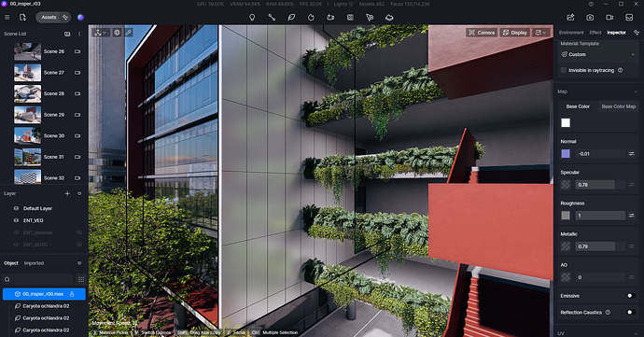The width and height of the screenshot is (644, 337).
Task: Click the Assets button
Action: 49,17
